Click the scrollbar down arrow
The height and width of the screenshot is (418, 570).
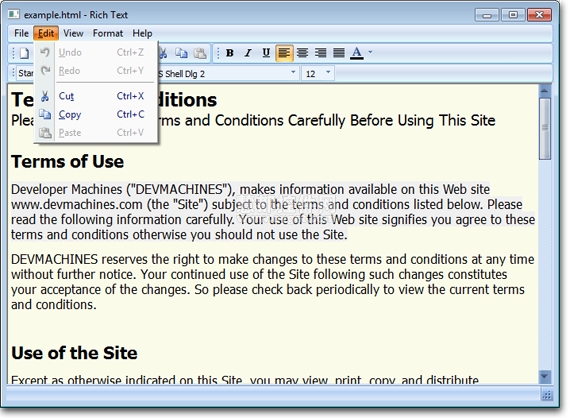(545, 376)
